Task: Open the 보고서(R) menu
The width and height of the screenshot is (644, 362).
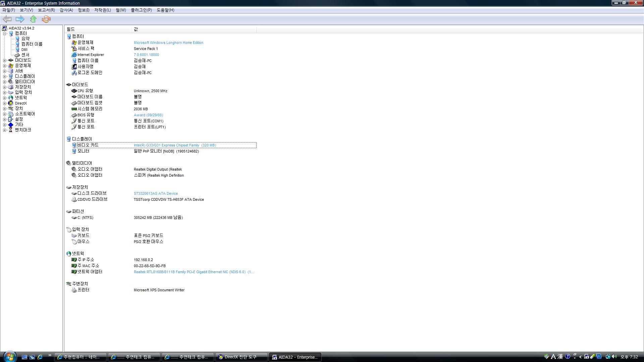Action: (46, 10)
